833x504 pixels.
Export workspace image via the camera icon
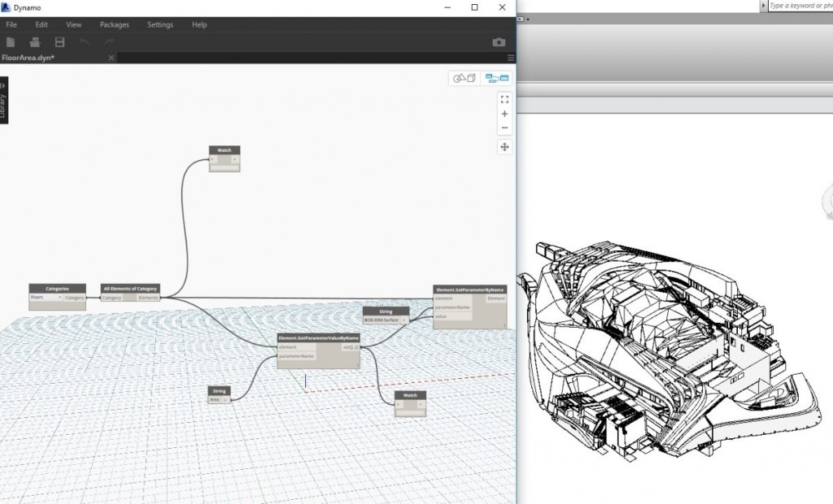pyautogui.click(x=499, y=41)
